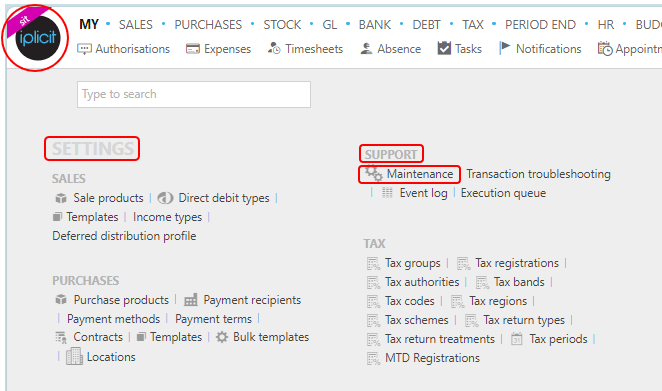
Task: Open the Maintenance link
Action: pyautogui.click(x=420, y=174)
